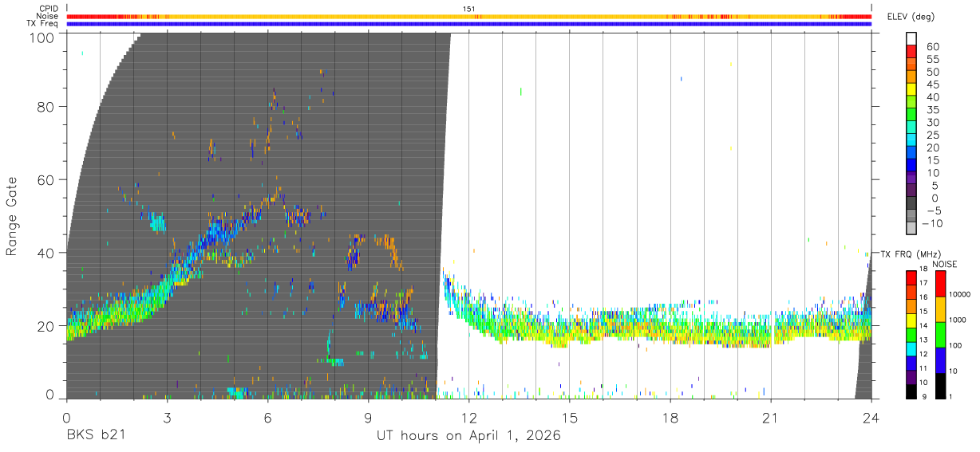Pick the yellow 14–15 MHz TX frequency swatch

pos(912,320)
